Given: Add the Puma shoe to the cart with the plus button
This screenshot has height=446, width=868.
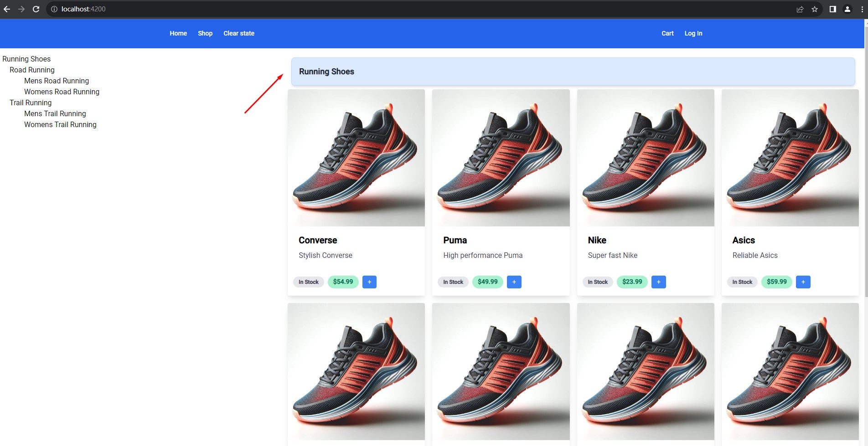Looking at the screenshot, I should 514,282.
